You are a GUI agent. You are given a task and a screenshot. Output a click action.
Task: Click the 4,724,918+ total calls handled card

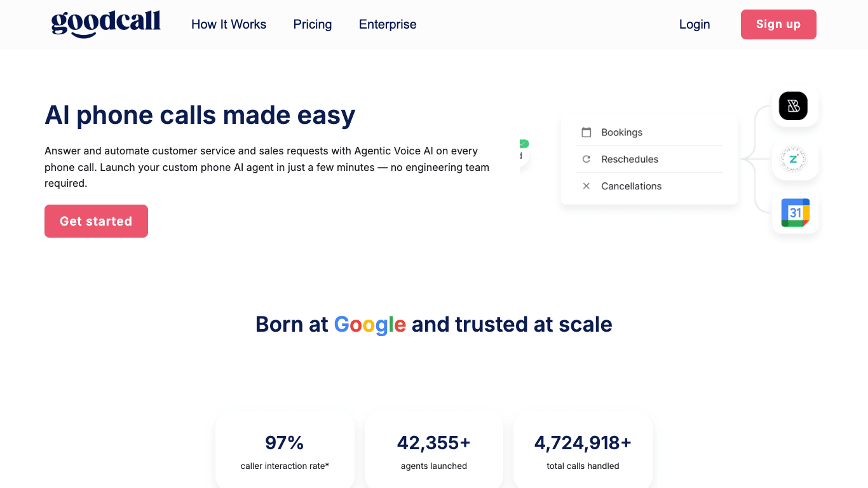point(583,451)
